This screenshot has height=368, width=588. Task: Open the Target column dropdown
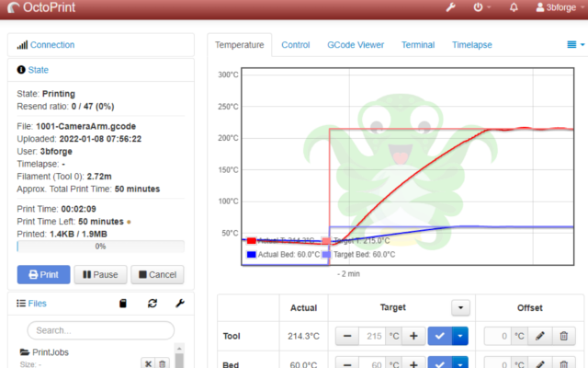[460, 308]
